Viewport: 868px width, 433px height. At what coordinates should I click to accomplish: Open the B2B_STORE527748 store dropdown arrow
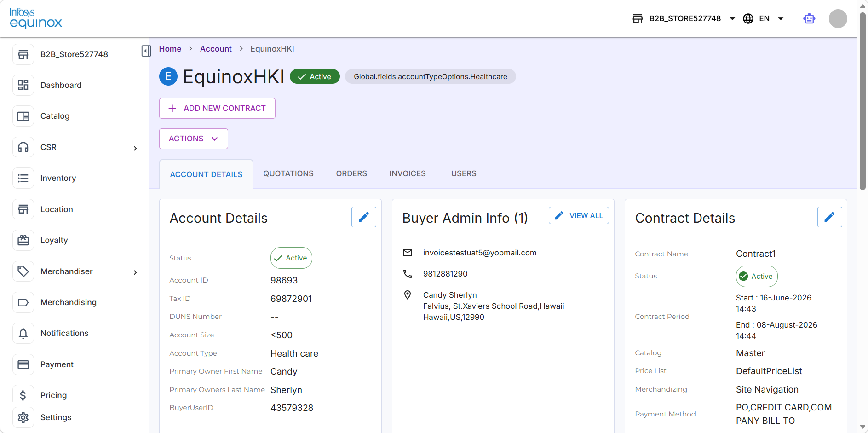(732, 19)
